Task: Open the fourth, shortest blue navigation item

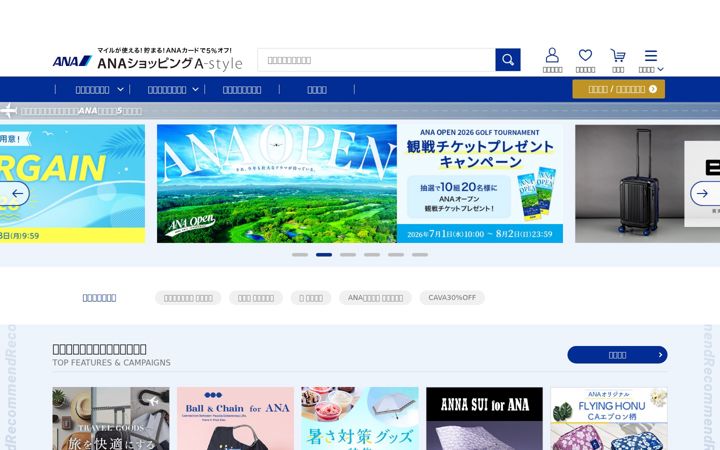Action: click(x=317, y=90)
